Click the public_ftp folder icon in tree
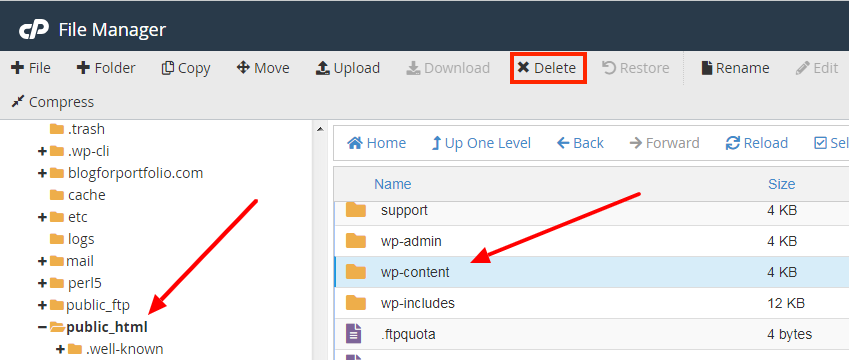 click(57, 305)
